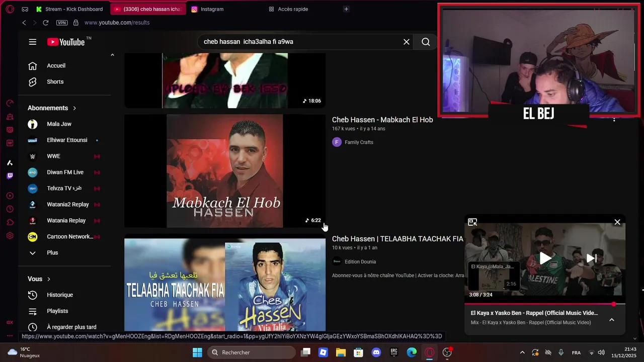Click the lock site-info icon

(76, 23)
